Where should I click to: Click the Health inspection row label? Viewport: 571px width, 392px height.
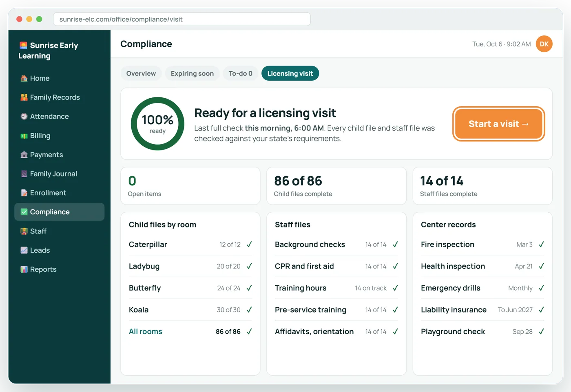[x=453, y=266]
